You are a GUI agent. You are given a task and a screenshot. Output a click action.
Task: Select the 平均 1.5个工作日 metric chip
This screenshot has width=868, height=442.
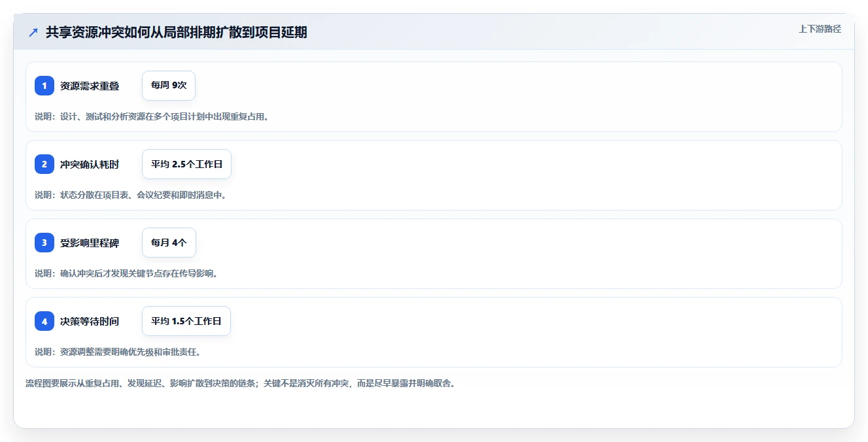click(x=186, y=321)
